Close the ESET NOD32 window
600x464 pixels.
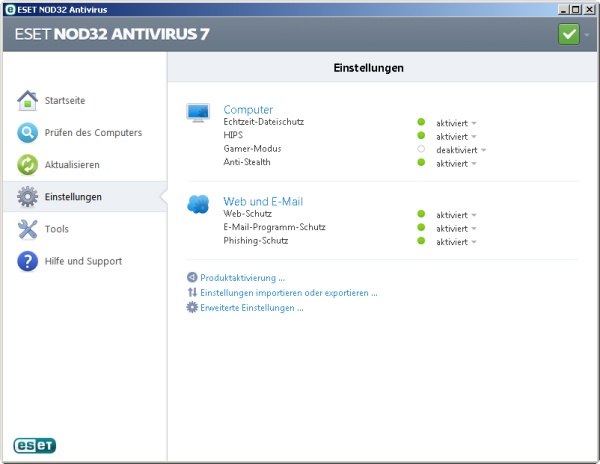coord(589,10)
